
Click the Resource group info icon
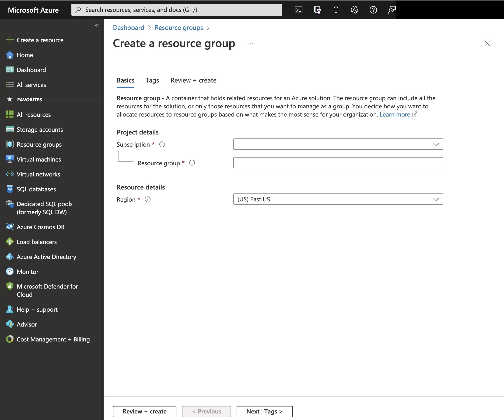pyautogui.click(x=192, y=163)
